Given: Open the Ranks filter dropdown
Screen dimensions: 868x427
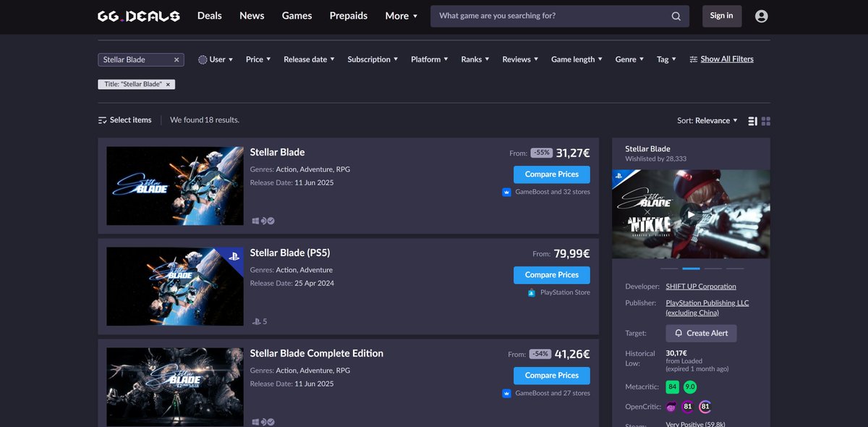Looking at the screenshot, I should tap(475, 59).
